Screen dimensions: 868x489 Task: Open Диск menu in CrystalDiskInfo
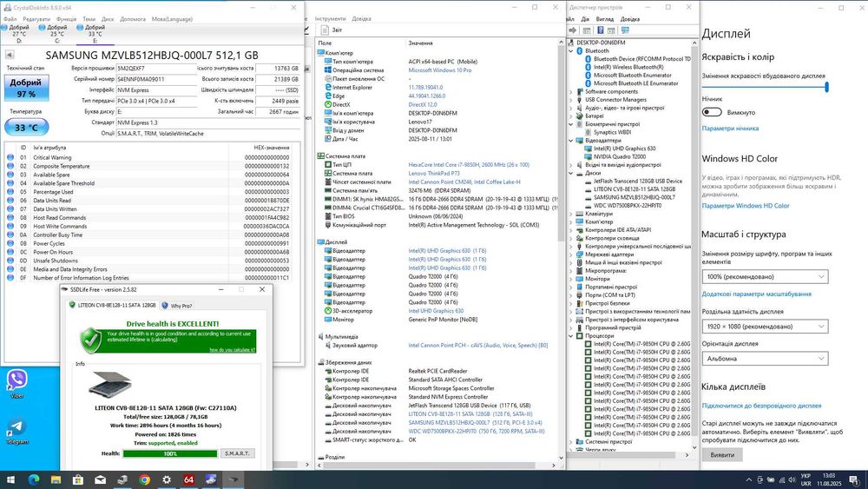tap(108, 19)
